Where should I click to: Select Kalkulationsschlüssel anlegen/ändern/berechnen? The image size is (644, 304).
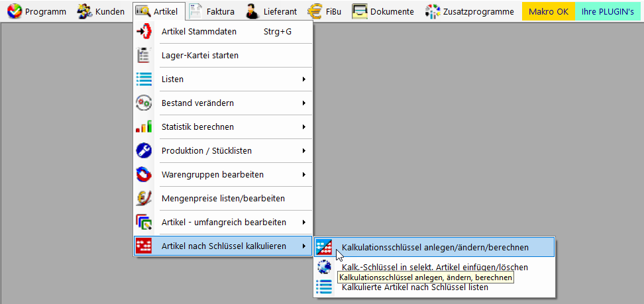[435, 247]
